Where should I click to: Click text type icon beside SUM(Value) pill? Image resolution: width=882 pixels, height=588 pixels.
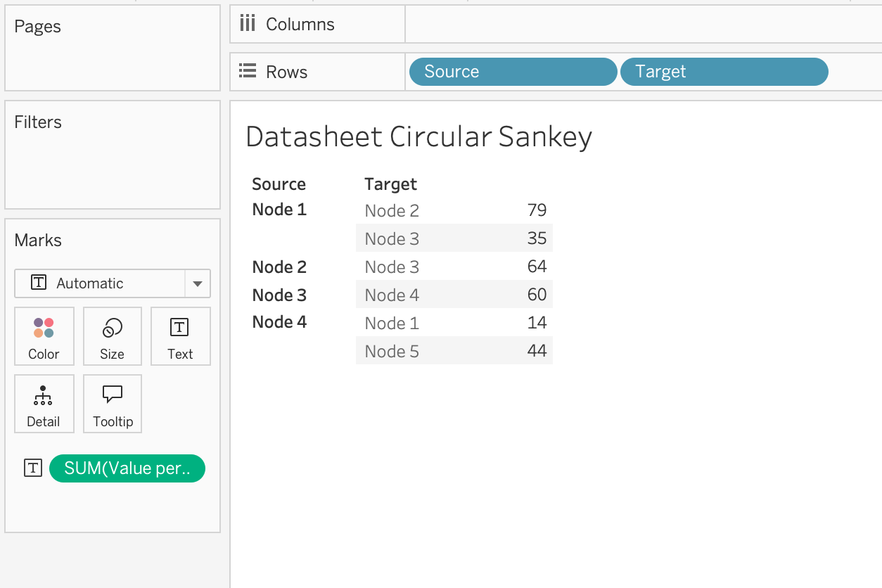33,468
